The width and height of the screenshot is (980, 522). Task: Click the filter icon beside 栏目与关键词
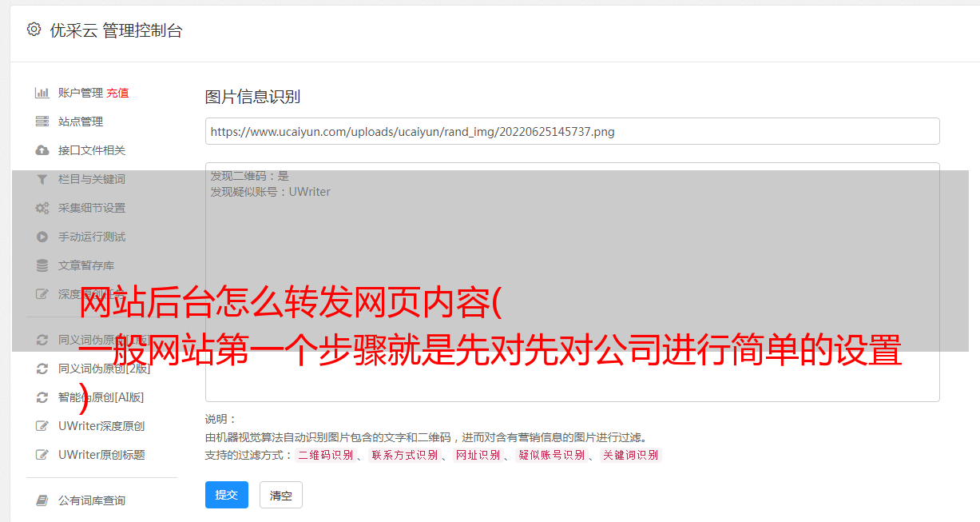pyautogui.click(x=42, y=179)
